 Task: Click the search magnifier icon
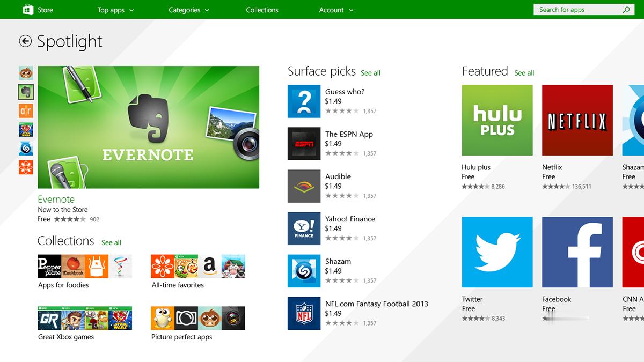[x=626, y=10]
